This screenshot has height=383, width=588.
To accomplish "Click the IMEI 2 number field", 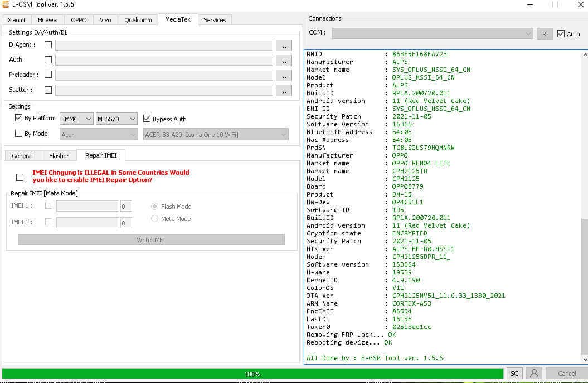I will tap(88, 223).
